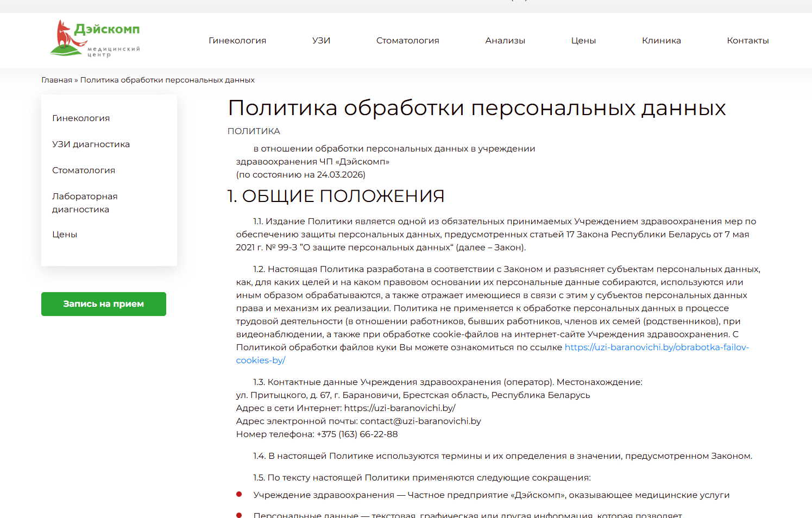Viewport: 812px width, 518px height.
Task: Open УЗИ in top navigation
Action: click(x=321, y=41)
